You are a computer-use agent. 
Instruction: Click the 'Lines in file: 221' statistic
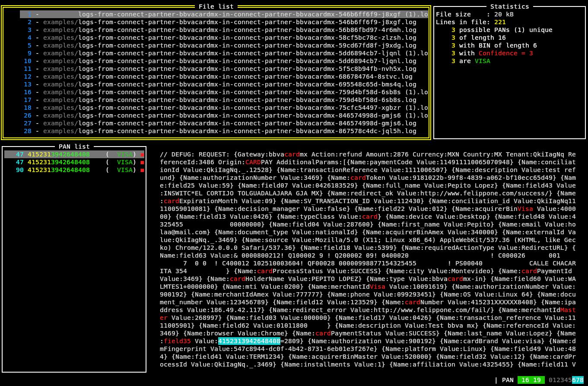pos(471,22)
